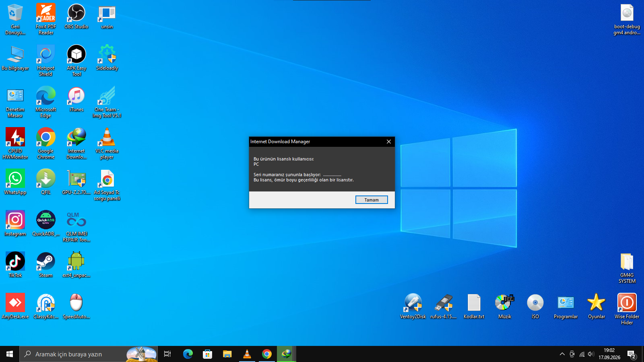Select the Bu bilgisayar desktop icon

[15, 58]
